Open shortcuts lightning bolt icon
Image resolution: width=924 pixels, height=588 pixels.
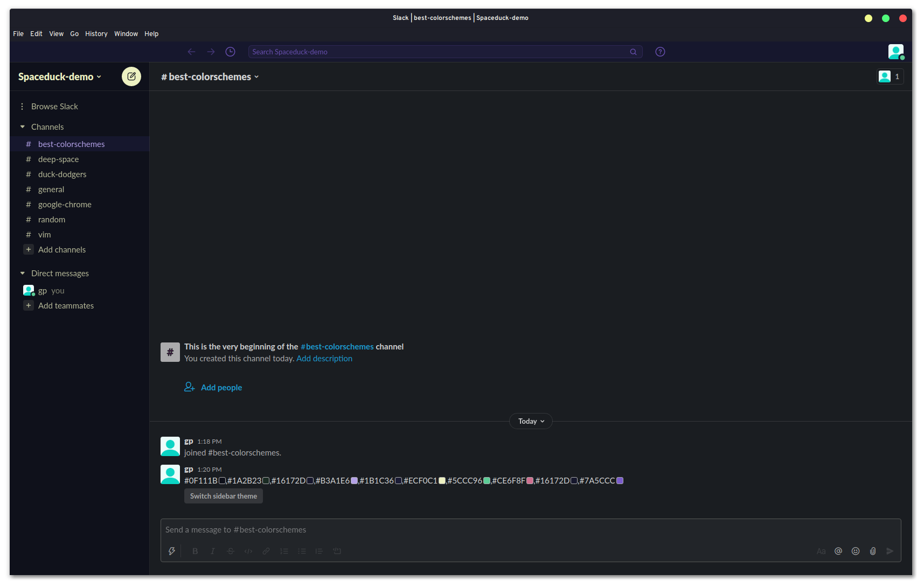pos(172,551)
